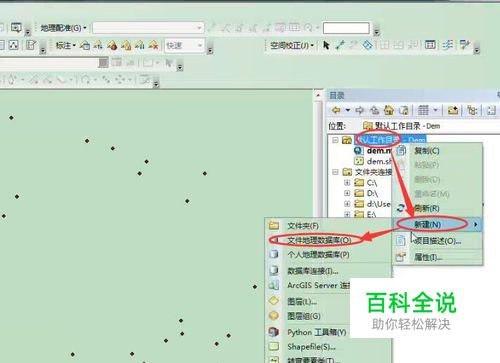
Task: Choose Shapefile(S)... from New submenu
Action: coord(328,347)
